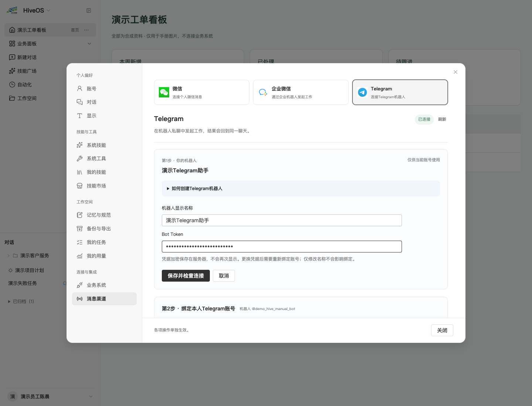Click the Telegram paper plane icon
Image resolution: width=532 pixels, height=406 pixels.
pyautogui.click(x=362, y=92)
